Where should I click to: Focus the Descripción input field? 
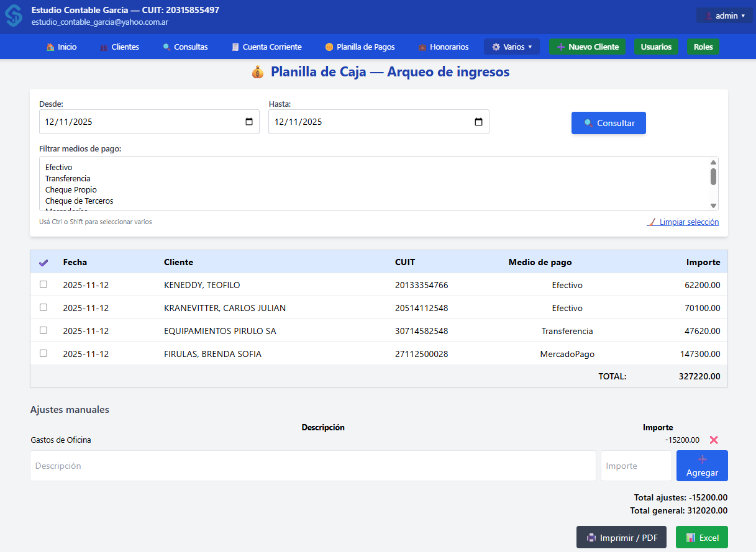[312, 466]
